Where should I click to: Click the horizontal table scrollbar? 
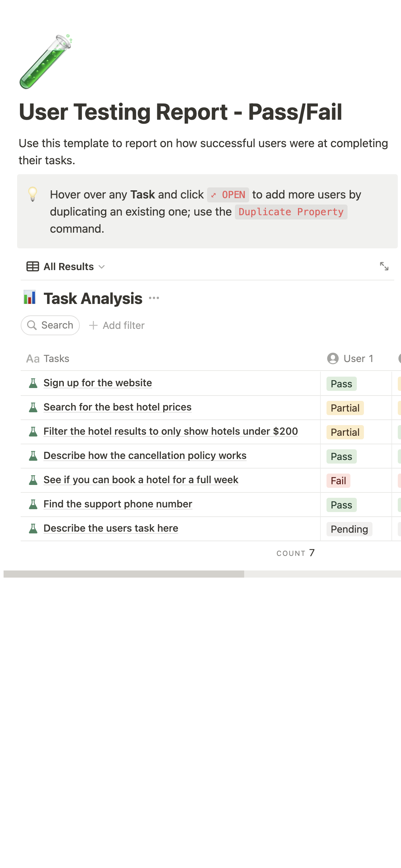(124, 574)
